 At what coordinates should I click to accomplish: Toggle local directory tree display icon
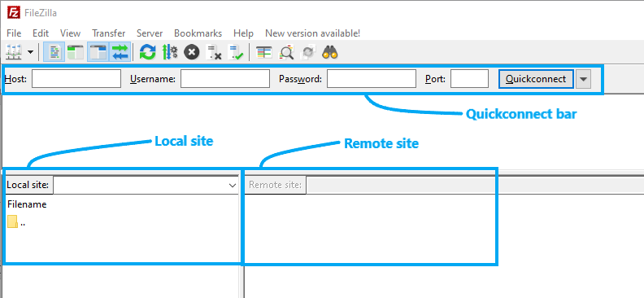76,52
